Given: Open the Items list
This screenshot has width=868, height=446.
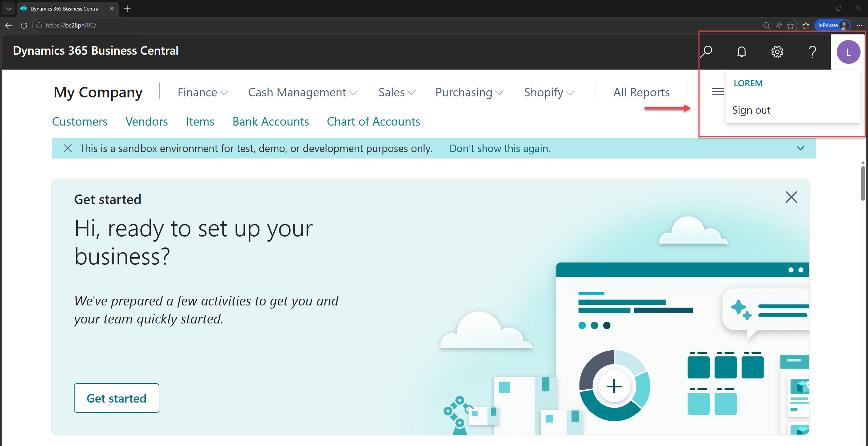Looking at the screenshot, I should pyautogui.click(x=200, y=122).
